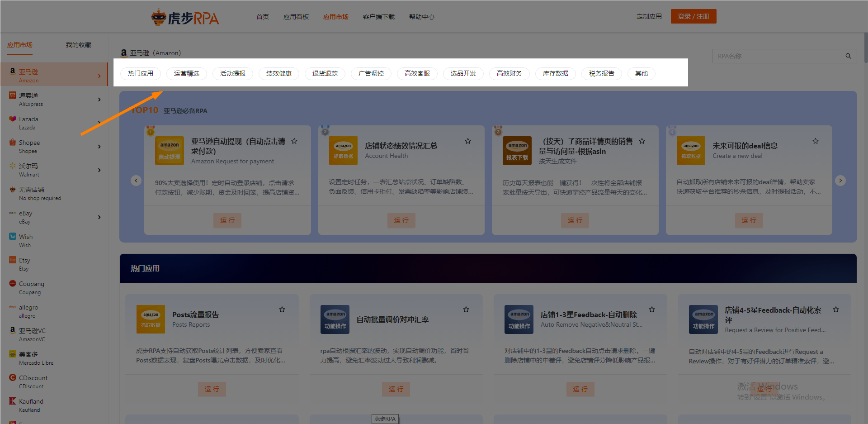Click the Kaufland sidebar icon
Image resolution: width=868 pixels, height=424 pixels.
[x=13, y=401]
